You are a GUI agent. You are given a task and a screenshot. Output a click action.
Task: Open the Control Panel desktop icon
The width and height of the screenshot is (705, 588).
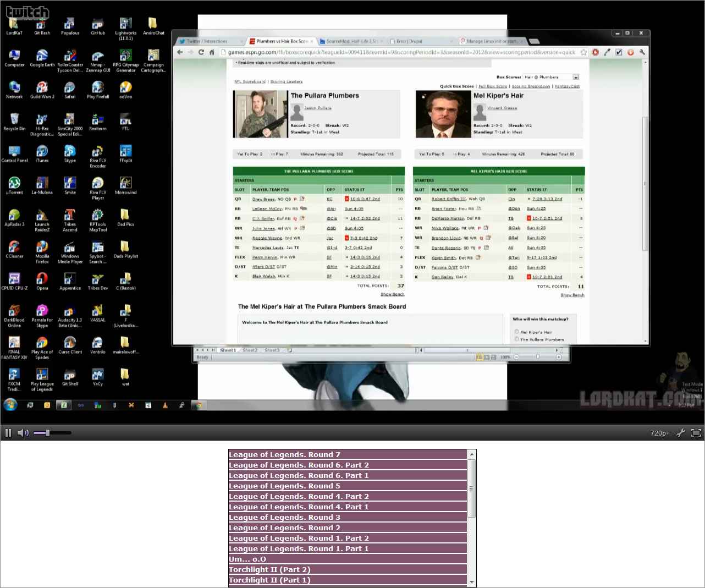click(x=14, y=154)
